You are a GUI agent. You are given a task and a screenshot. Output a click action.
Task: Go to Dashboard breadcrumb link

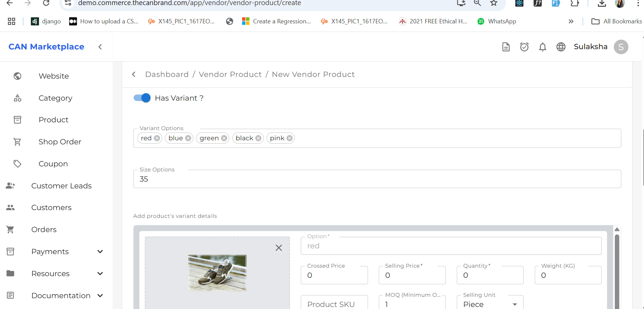point(167,74)
